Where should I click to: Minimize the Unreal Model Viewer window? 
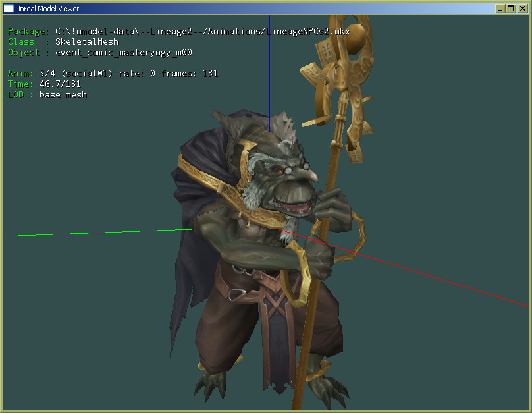[x=500, y=9]
